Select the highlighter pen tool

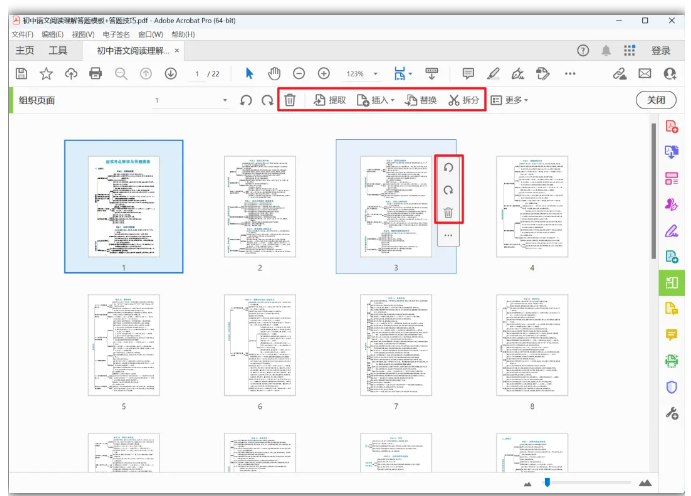pos(493,74)
